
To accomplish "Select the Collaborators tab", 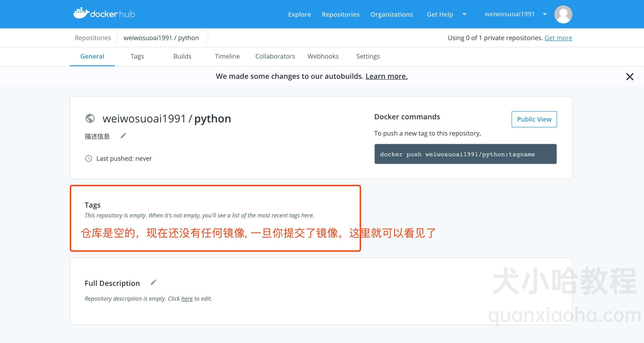I will 275,56.
